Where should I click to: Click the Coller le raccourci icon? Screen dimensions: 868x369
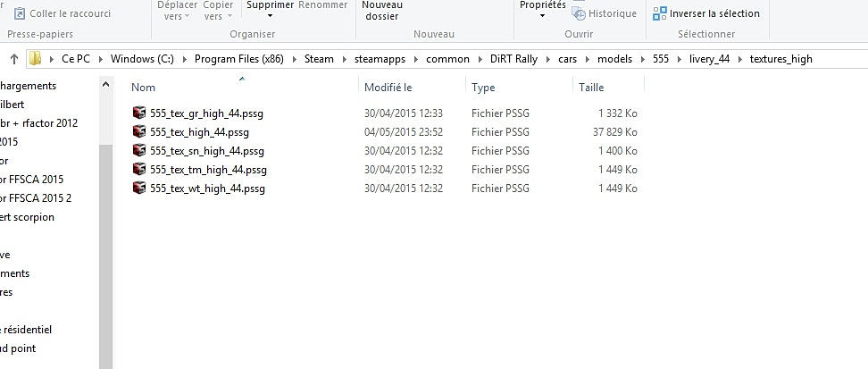[x=20, y=13]
